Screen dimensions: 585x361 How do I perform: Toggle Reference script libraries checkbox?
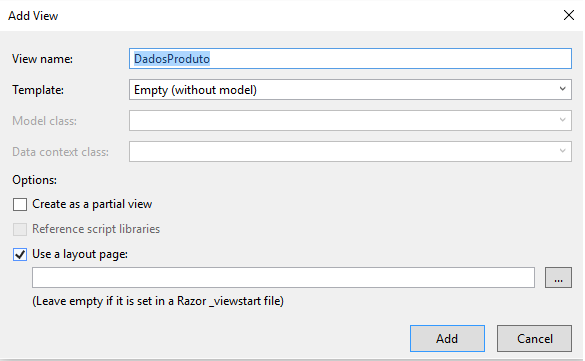(20, 229)
